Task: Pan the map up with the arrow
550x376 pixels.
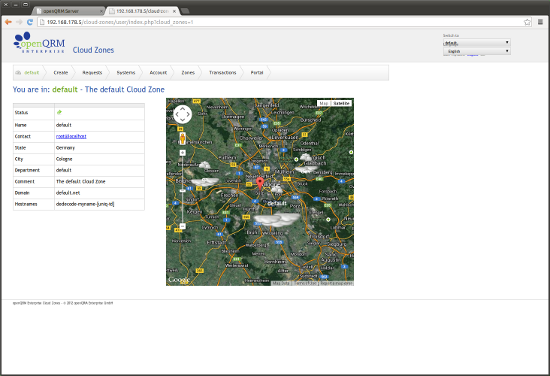Action: (x=182, y=109)
